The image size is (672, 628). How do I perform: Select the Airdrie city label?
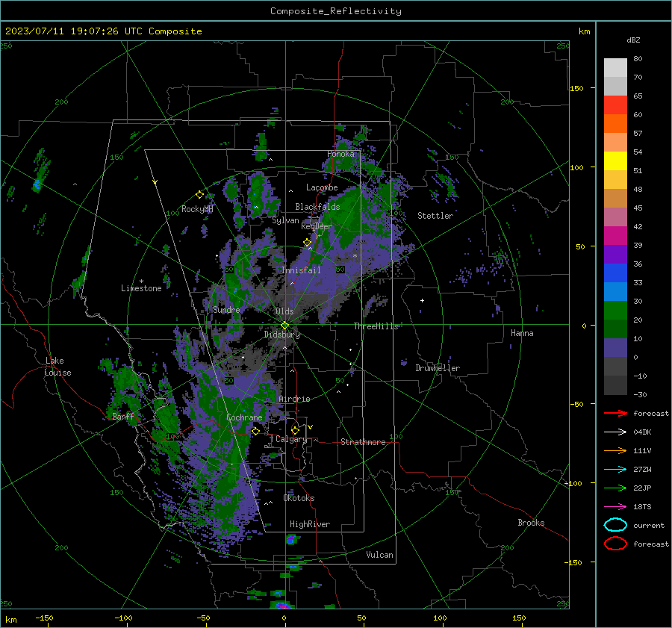pos(294,399)
